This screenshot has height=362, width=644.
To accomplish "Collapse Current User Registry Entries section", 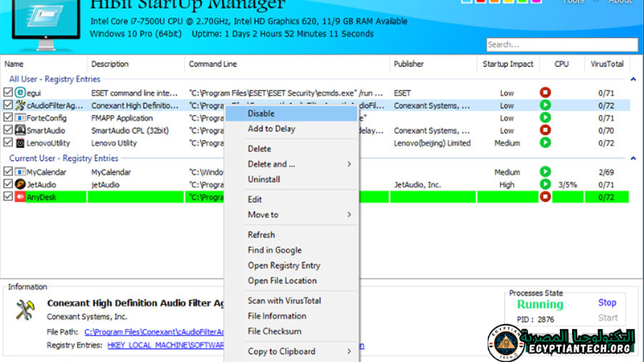I will coord(633,158).
